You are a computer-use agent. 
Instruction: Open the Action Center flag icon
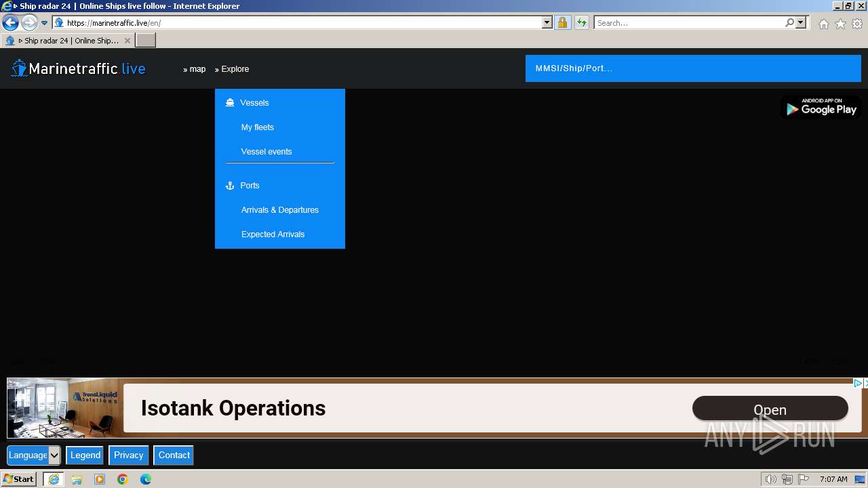tap(803, 479)
